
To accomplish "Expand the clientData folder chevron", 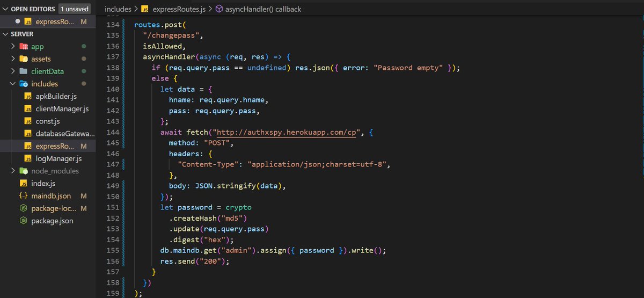I will [x=13, y=71].
